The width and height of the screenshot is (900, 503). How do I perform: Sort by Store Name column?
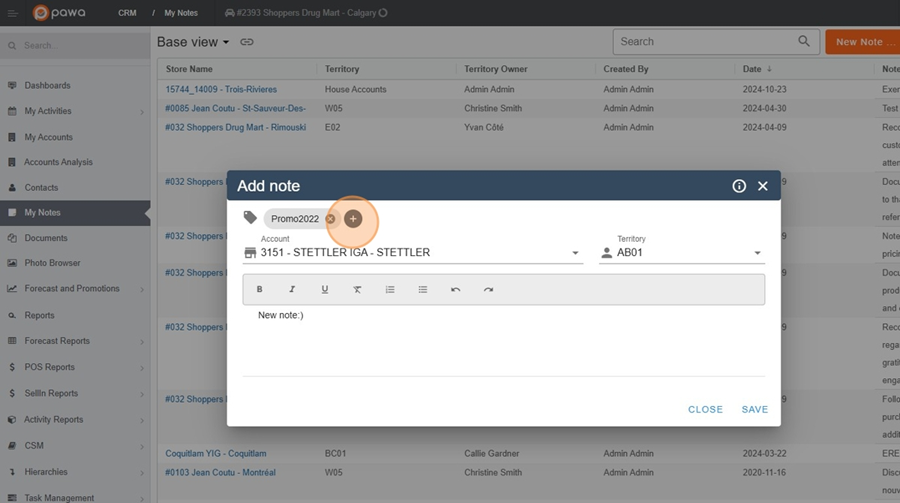tap(189, 69)
